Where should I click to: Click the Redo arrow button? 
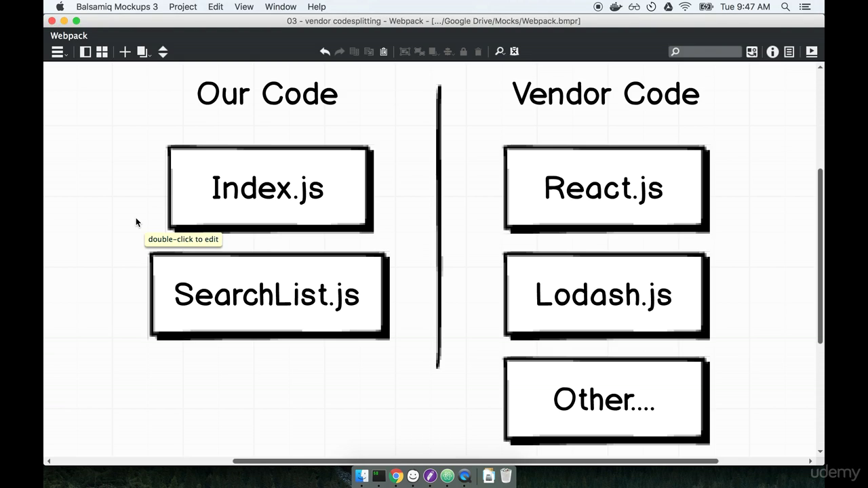point(339,51)
